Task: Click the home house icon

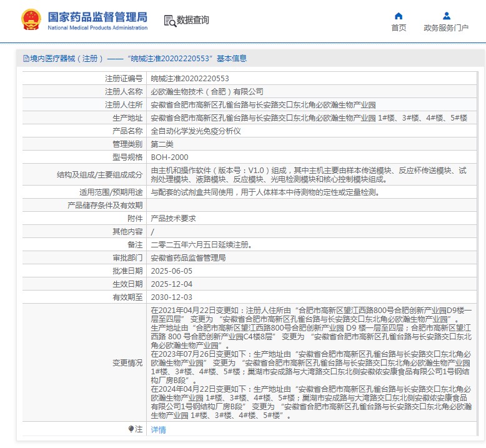Action: click(x=399, y=16)
